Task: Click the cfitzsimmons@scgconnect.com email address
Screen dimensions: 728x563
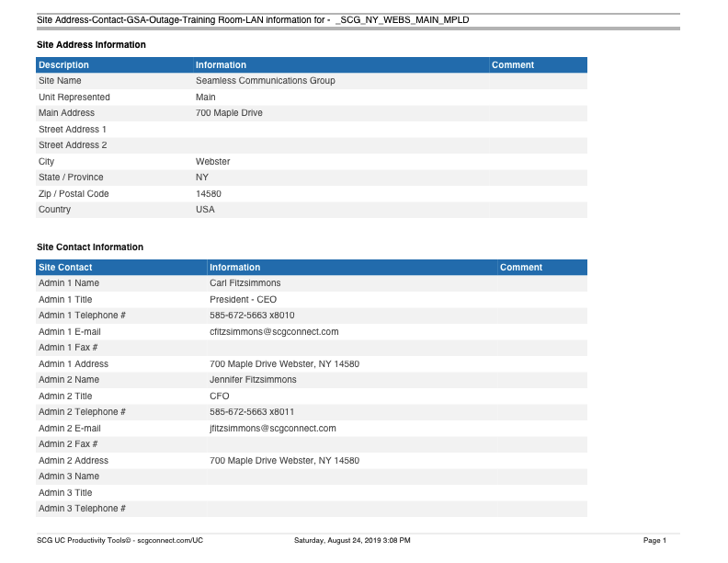Action: pos(274,331)
